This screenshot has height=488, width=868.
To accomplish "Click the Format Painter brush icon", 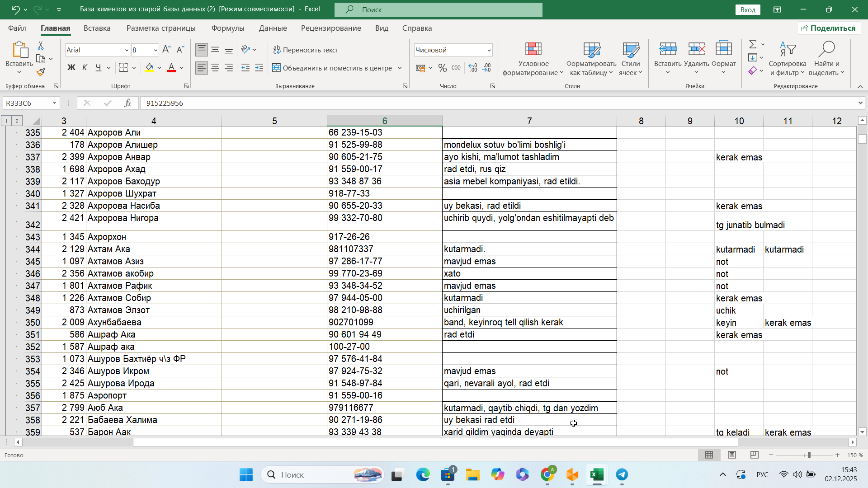I will click(41, 72).
